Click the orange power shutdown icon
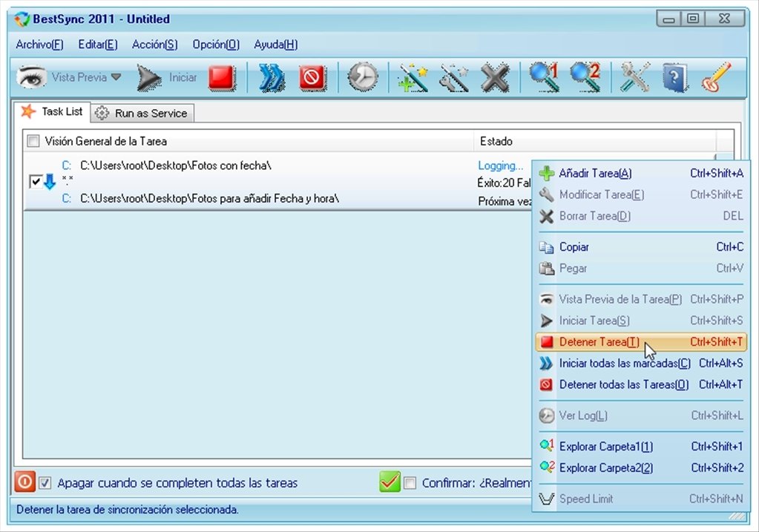 click(x=24, y=482)
